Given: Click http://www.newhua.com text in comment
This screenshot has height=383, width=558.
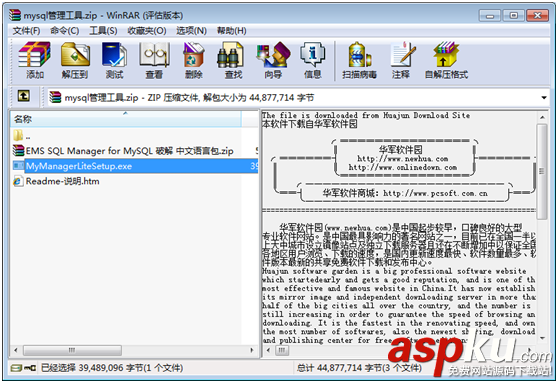Looking at the screenshot, I should [x=402, y=159].
